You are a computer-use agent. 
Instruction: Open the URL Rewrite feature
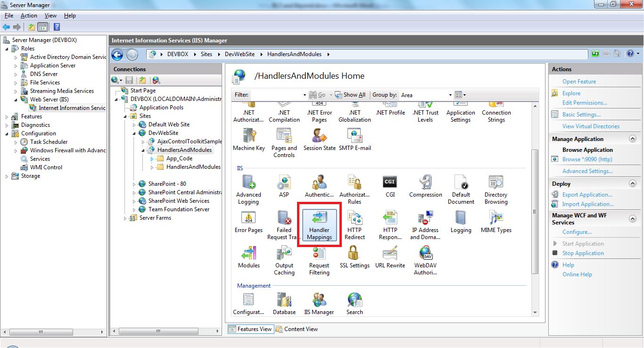[390, 257]
